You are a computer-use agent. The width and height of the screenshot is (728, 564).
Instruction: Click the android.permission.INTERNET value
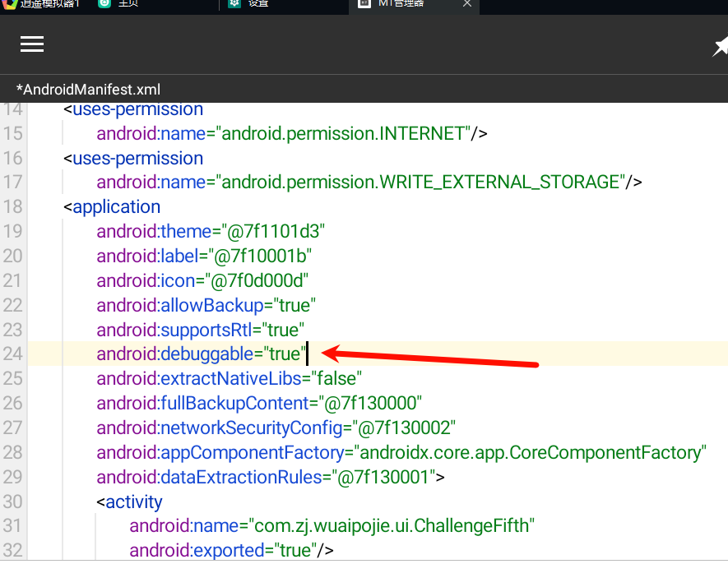click(345, 133)
